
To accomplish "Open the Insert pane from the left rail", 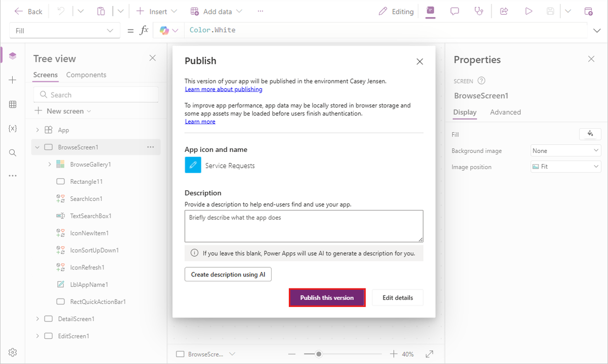I will pos(13,80).
